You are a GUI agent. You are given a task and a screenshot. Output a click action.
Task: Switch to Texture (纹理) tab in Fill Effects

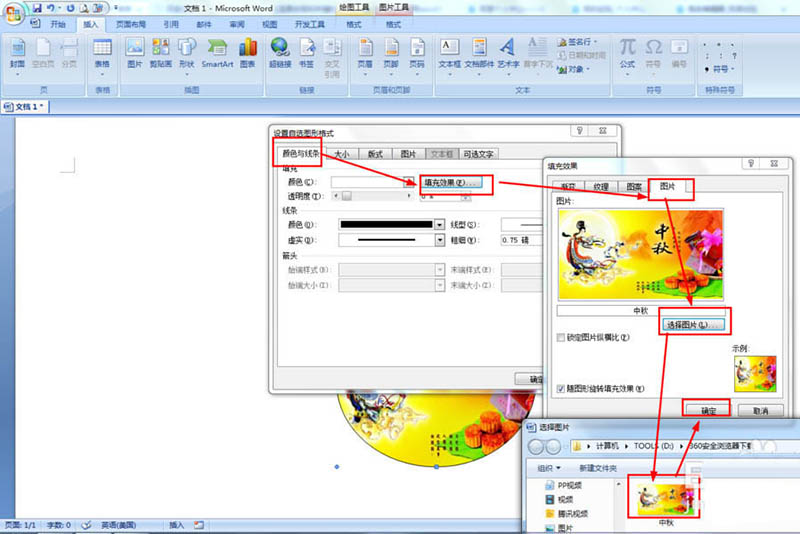(601, 187)
